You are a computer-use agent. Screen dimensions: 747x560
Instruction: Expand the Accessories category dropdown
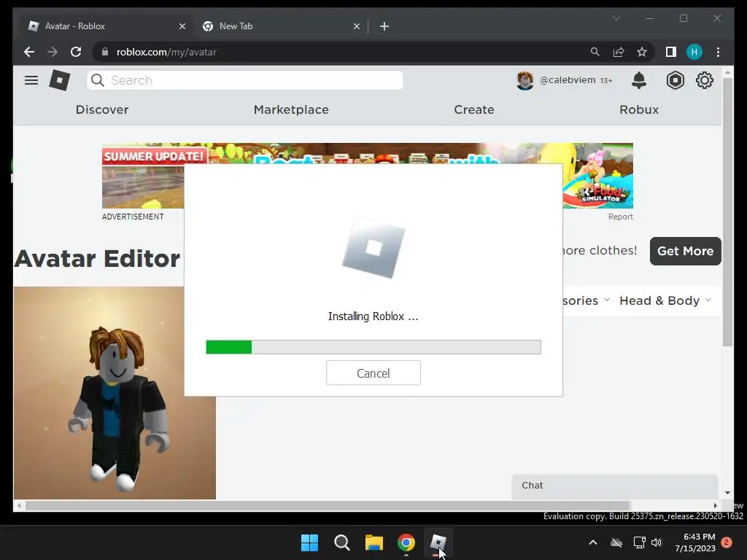point(586,300)
